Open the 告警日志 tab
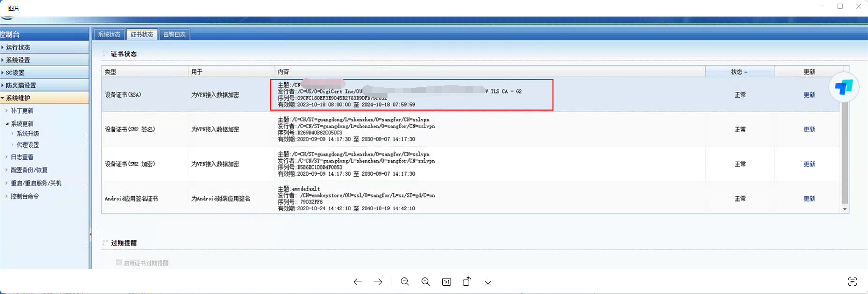 coord(174,35)
